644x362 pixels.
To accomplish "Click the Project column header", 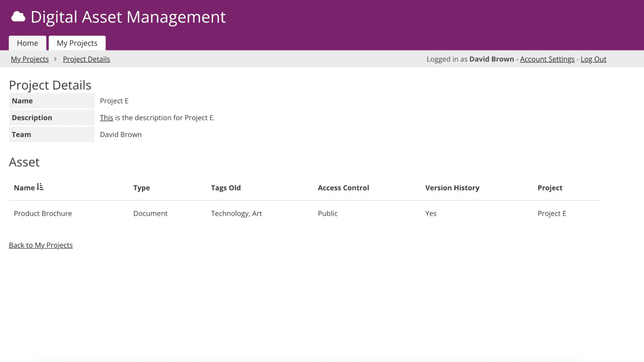I will pos(550,188).
